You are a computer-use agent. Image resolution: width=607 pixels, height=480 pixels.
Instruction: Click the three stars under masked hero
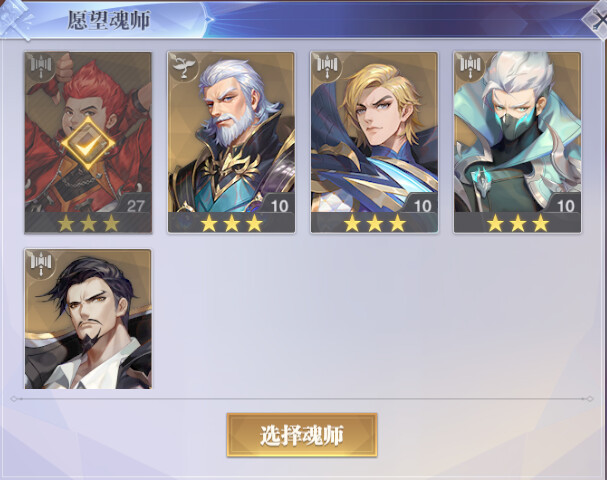click(517, 223)
